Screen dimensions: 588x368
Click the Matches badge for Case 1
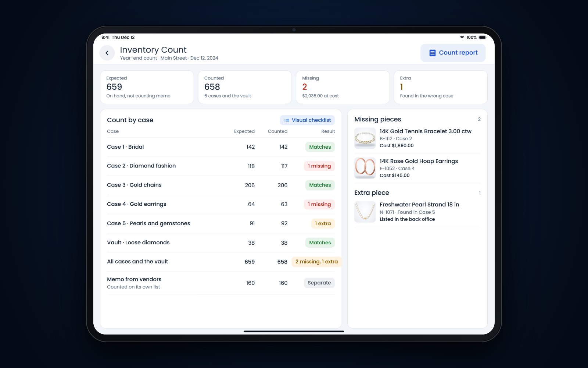pyautogui.click(x=320, y=147)
